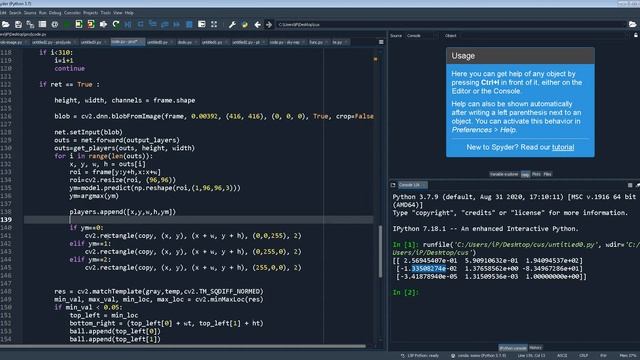The height and width of the screenshot is (360, 640).
Task: Open Preferences wrench icon
Action: pos(232,24)
